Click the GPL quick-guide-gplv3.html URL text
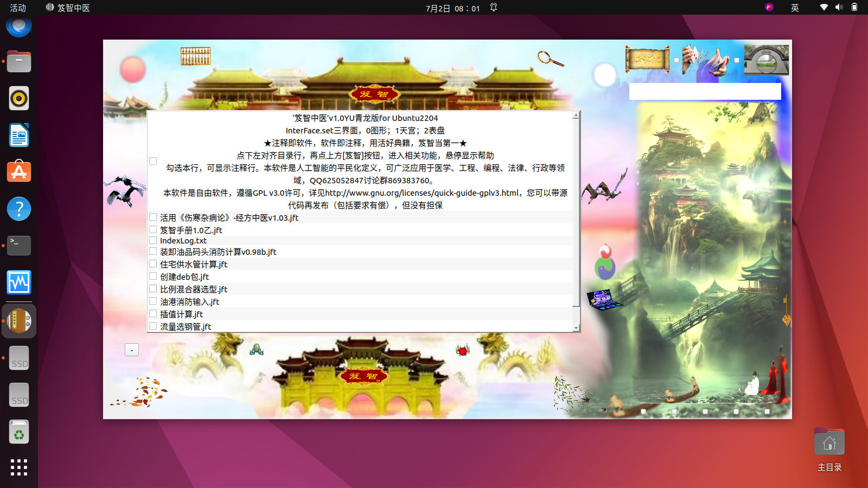Viewport: 868px width, 488px height. pos(423,193)
